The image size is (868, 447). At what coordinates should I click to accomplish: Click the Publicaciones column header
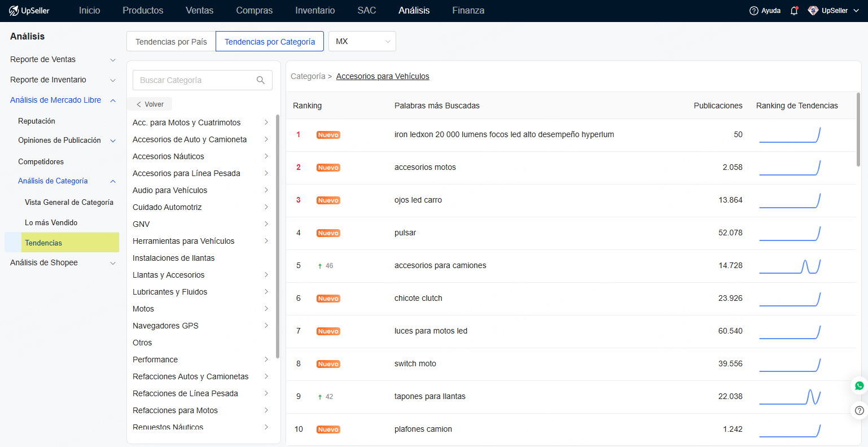(718, 106)
